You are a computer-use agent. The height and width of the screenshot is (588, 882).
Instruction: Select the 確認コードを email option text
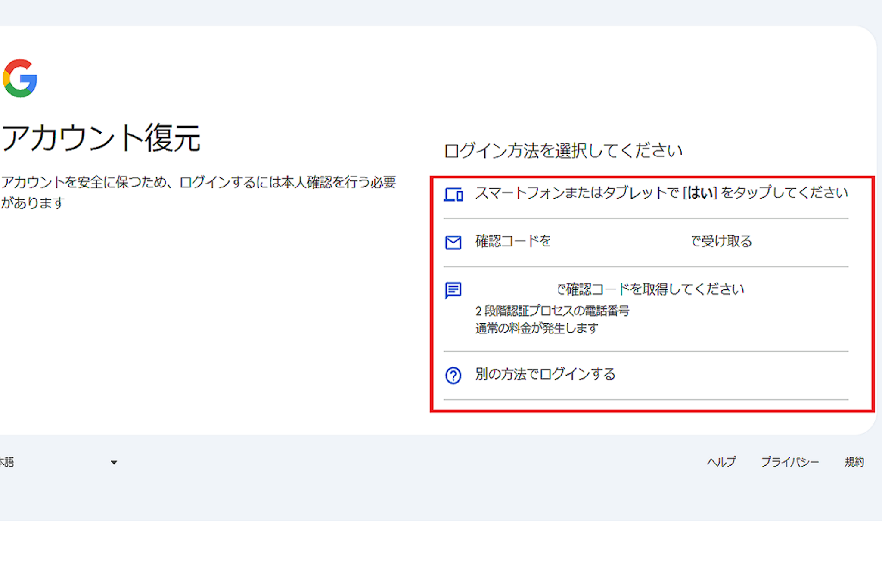click(513, 241)
